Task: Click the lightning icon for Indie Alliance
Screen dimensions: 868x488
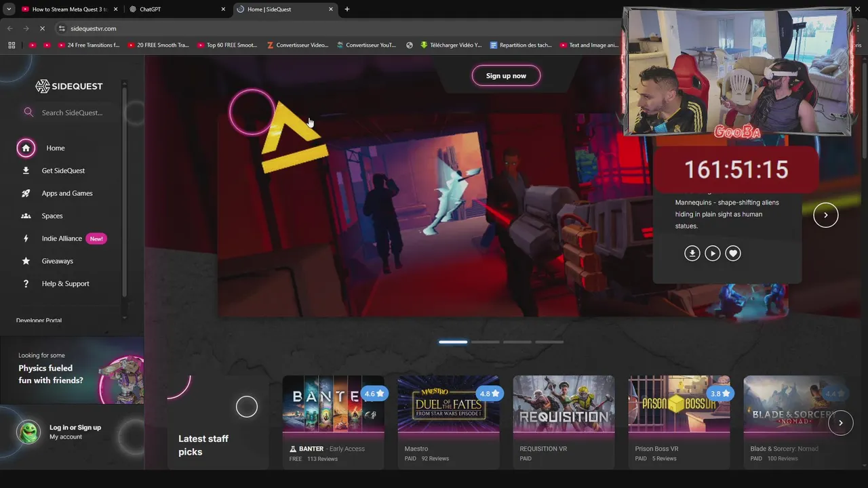Action: pos(26,239)
